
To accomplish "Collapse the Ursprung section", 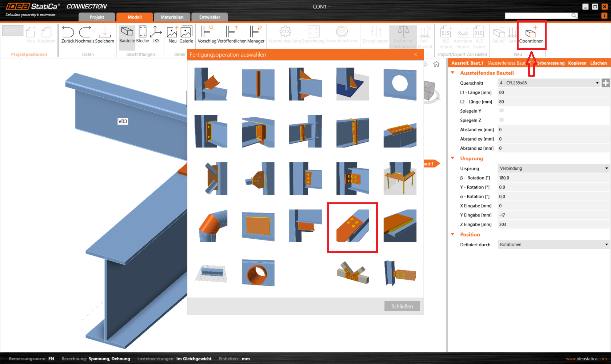I will pos(453,158).
